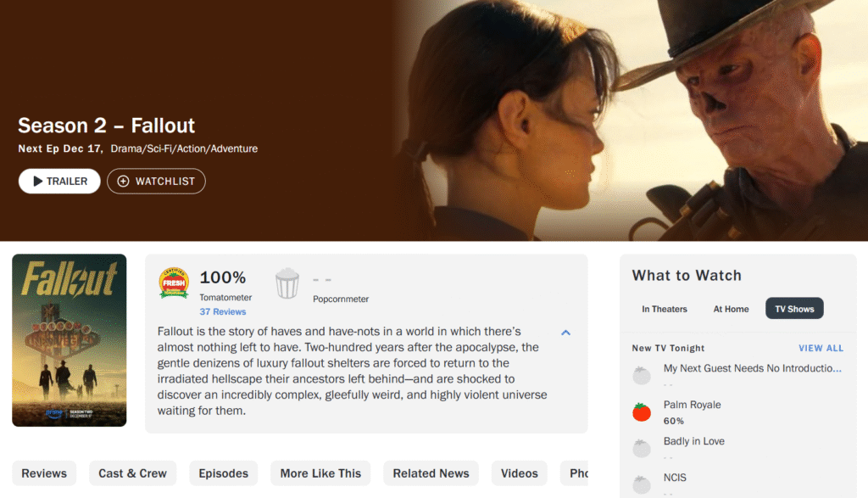Jump to the Cast & Crew section
This screenshot has width=868, height=498.
click(x=132, y=473)
